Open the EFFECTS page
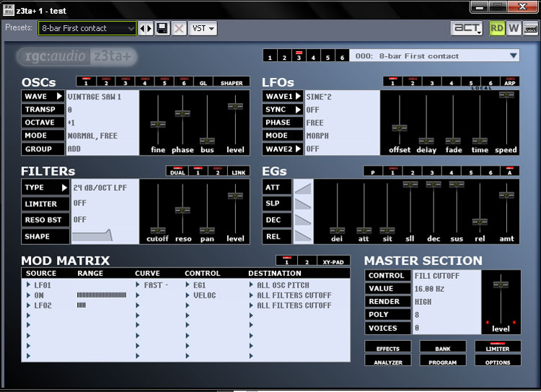 (x=388, y=347)
